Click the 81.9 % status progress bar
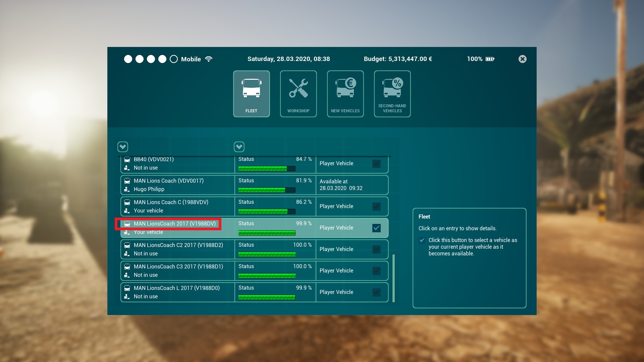644x362 pixels. pyautogui.click(x=267, y=190)
